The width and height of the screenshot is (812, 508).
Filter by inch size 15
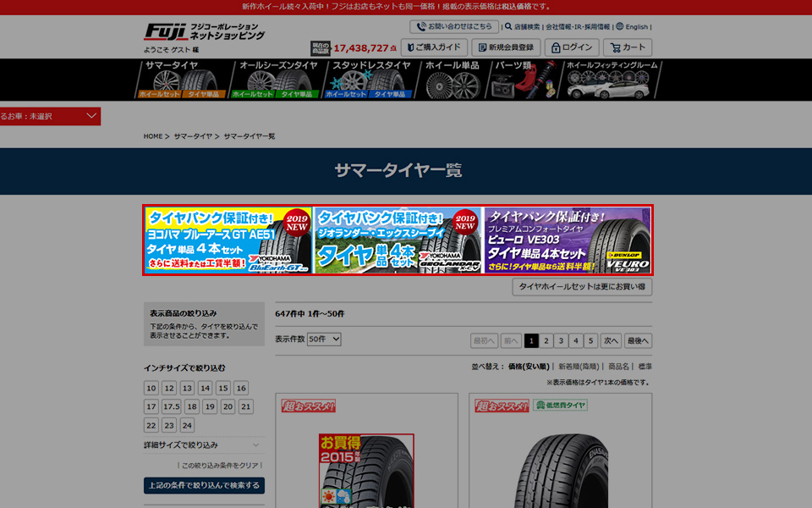(223, 389)
